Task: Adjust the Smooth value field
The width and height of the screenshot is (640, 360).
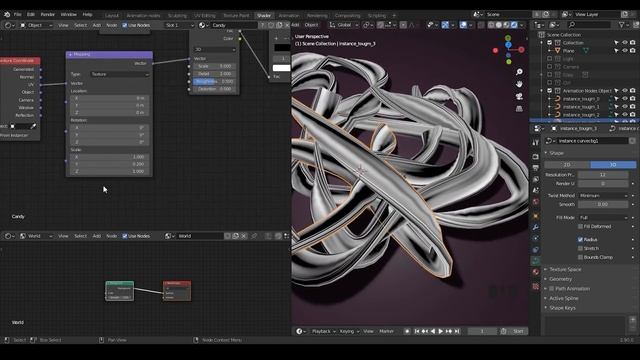Action: tap(603, 204)
